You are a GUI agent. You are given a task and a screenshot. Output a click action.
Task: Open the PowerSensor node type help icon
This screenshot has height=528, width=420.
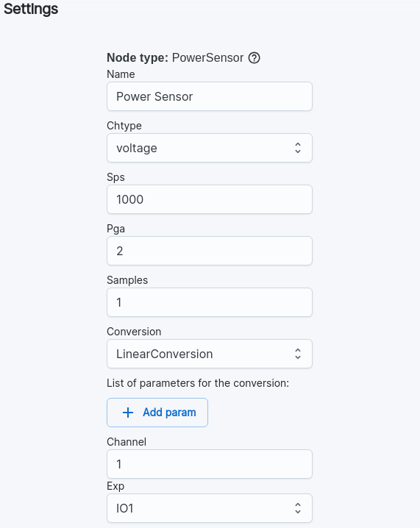[x=254, y=58]
